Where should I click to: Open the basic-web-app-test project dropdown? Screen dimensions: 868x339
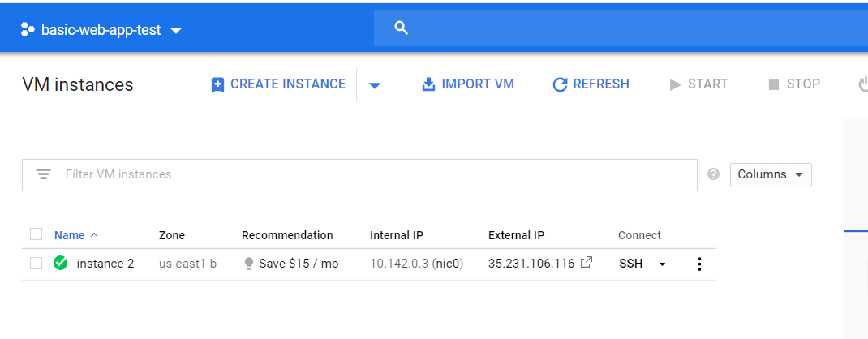[176, 31]
